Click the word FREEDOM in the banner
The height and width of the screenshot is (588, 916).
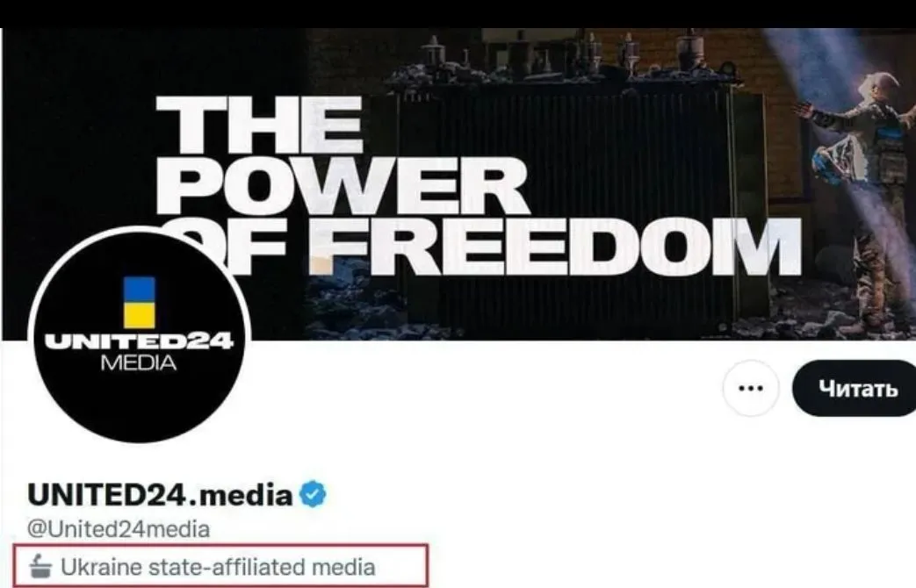point(557,247)
